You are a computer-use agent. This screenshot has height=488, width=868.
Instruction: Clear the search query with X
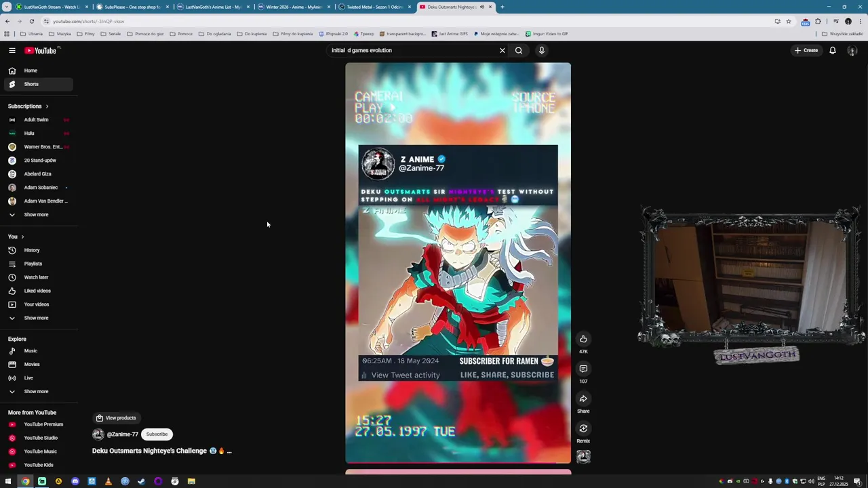(x=502, y=50)
